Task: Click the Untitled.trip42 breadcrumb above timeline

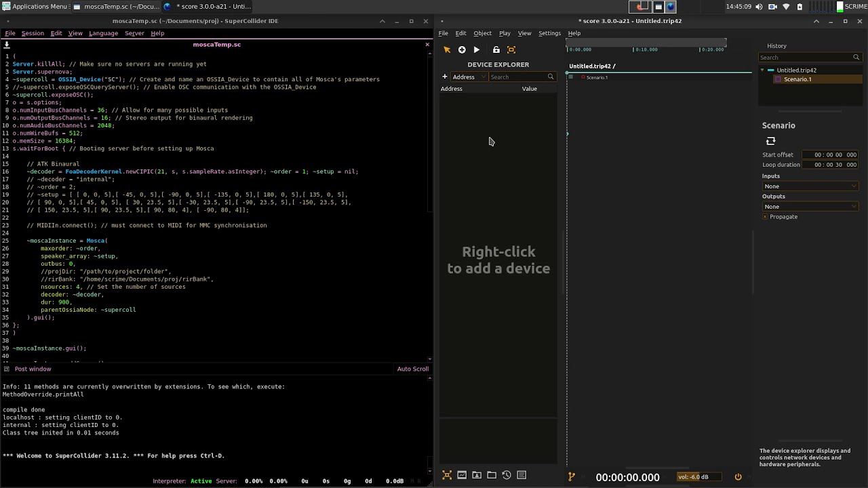Action: [x=590, y=66]
